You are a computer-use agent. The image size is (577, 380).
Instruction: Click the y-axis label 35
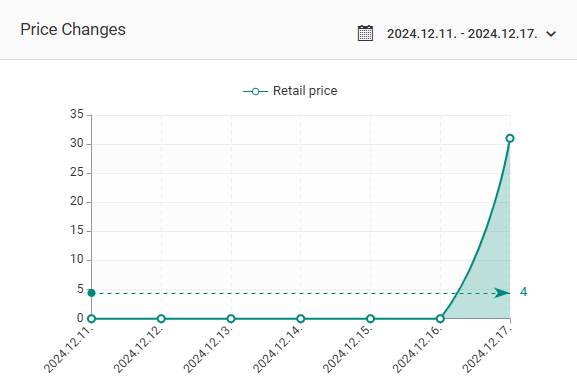coord(77,114)
